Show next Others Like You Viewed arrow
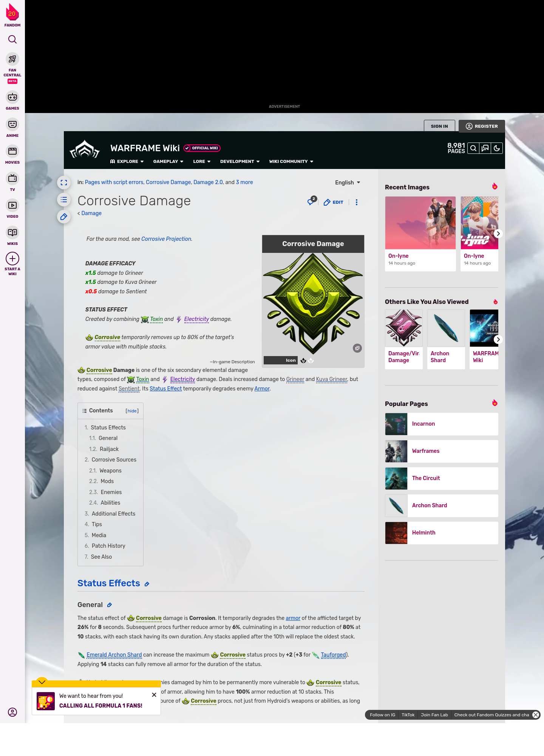Screen dimensions: 544x756 (x=498, y=339)
